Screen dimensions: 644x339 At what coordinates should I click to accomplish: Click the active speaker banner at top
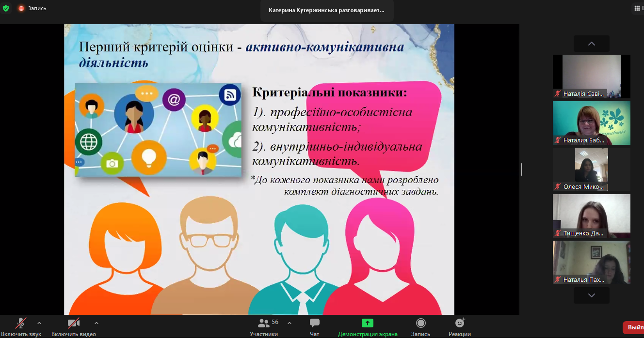pos(326,10)
